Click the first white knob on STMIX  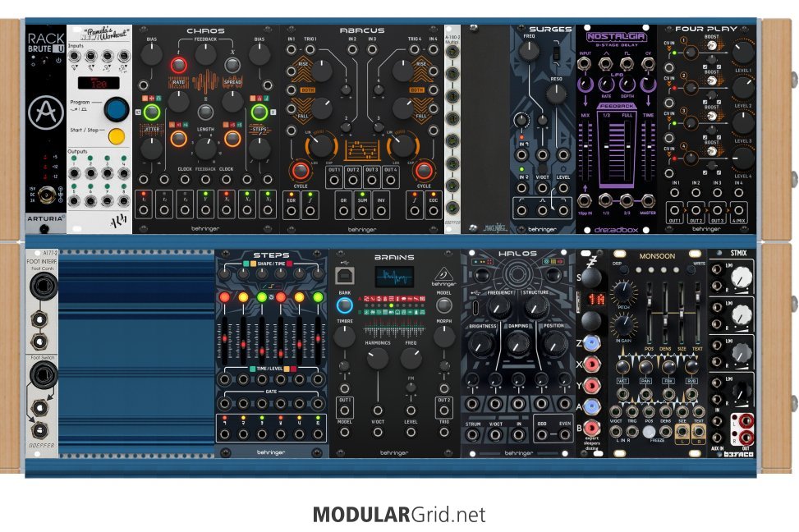742,277
